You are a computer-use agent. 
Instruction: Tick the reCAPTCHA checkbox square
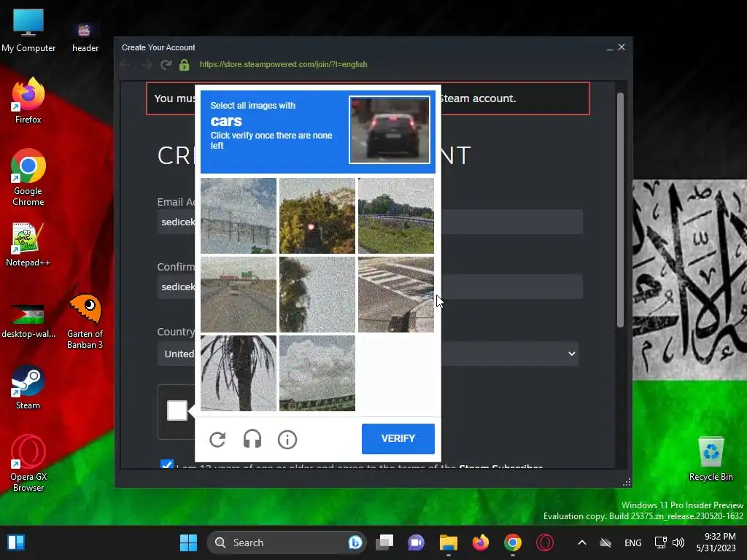pyautogui.click(x=177, y=411)
